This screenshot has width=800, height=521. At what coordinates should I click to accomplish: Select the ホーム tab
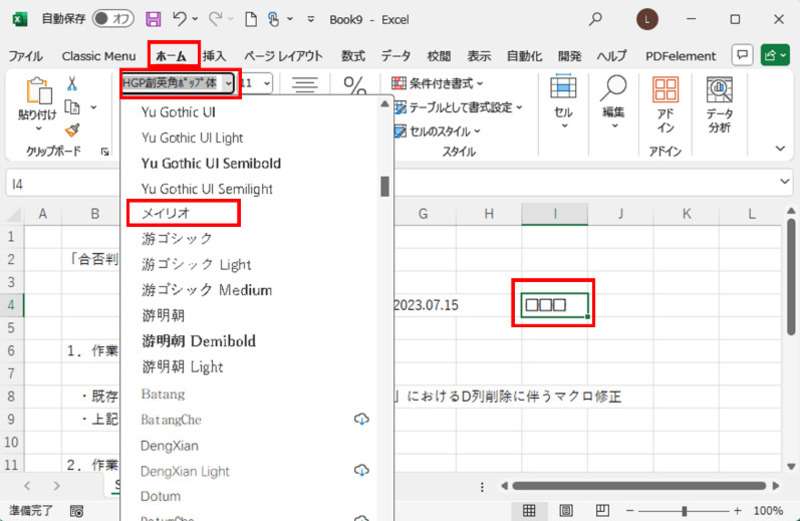(171, 56)
